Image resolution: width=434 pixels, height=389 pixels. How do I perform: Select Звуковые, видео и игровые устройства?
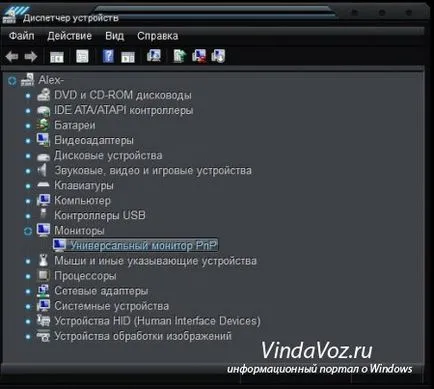pos(153,170)
